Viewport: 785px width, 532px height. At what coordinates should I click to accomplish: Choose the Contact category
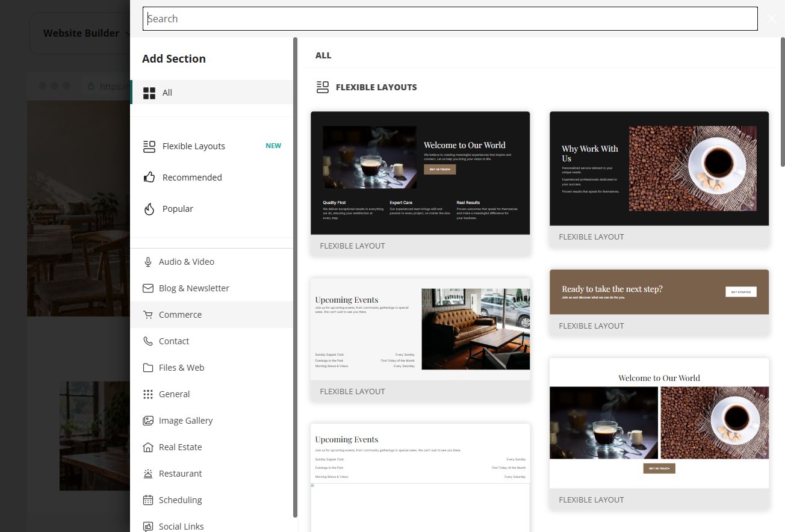pyautogui.click(x=211, y=341)
